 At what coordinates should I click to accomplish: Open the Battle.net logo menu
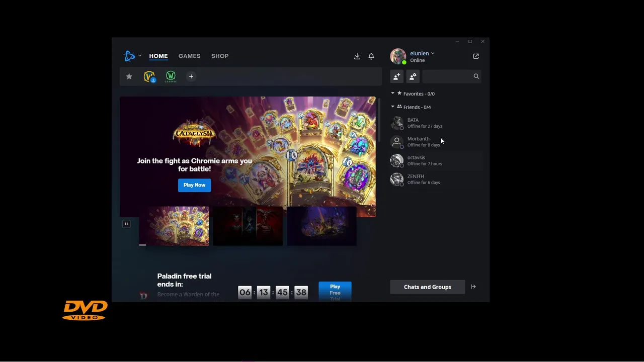pos(130,56)
